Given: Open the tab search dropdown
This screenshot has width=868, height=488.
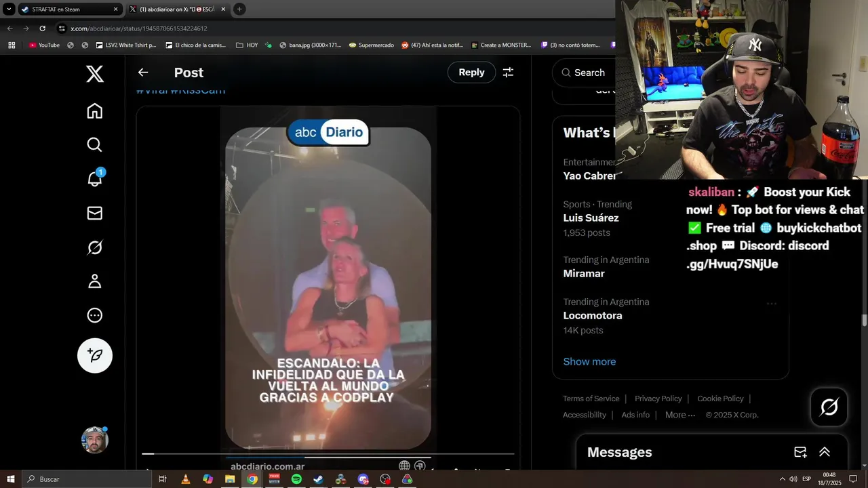Looking at the screenshot, I should (x=9, y=9).
